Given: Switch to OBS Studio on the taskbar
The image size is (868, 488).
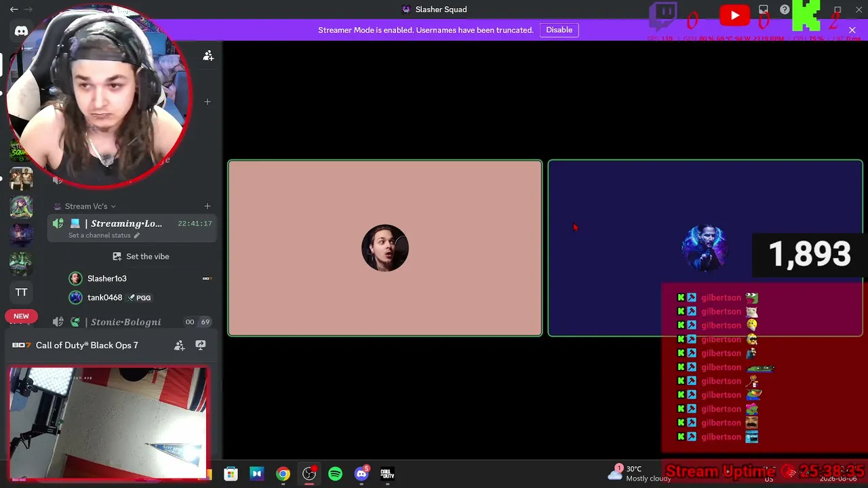Looking at the screenshot, I should [x=309, y=474].
